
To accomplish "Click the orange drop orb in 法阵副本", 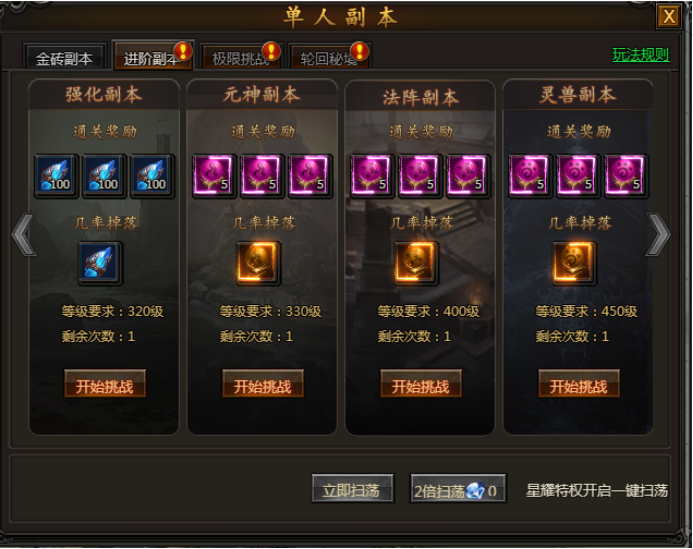I will pyautogui.click(x=416, y=263).
